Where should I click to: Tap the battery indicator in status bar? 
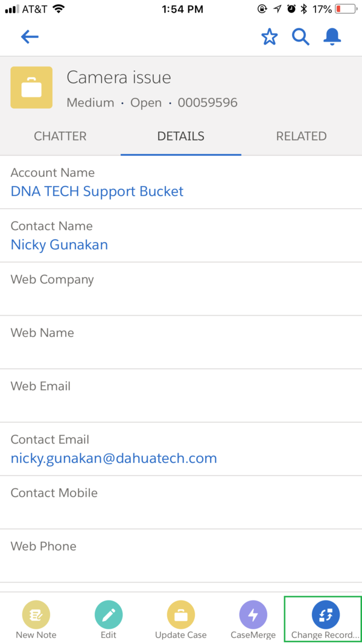[346, 9]
